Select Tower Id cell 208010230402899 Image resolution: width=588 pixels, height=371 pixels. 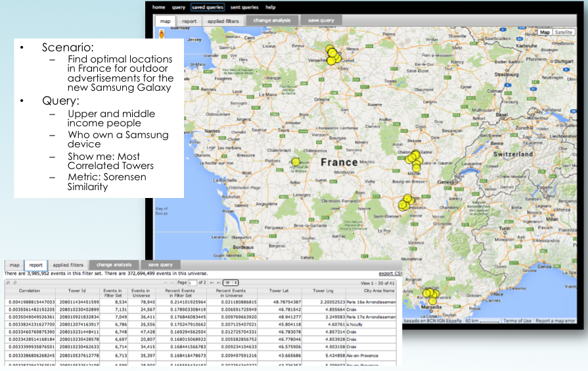79,309
